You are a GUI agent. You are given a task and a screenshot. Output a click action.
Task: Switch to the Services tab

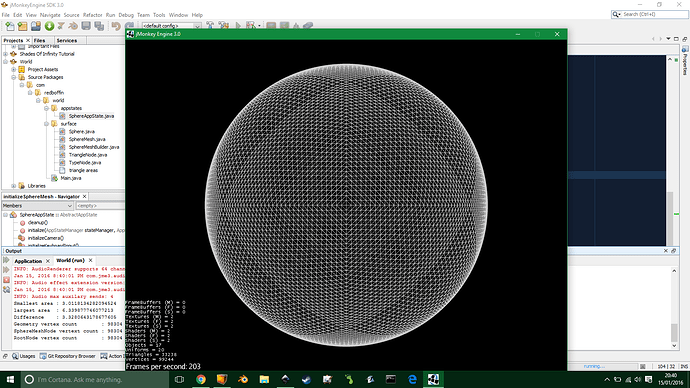[x=67, y=40]
